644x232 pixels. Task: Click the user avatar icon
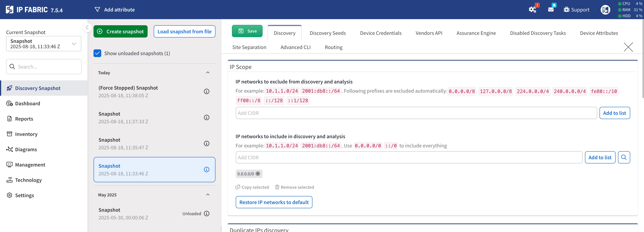(605, 10)
